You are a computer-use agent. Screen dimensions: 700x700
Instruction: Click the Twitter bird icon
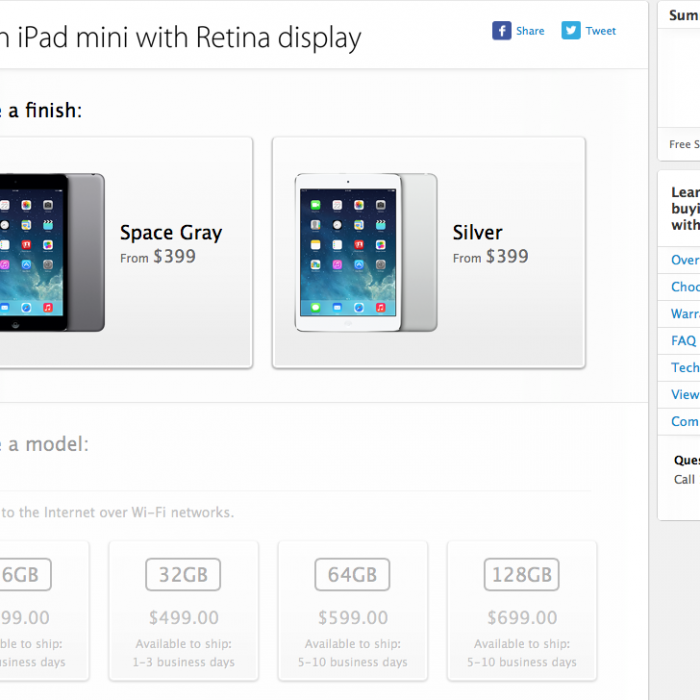(x=571, y=31)
